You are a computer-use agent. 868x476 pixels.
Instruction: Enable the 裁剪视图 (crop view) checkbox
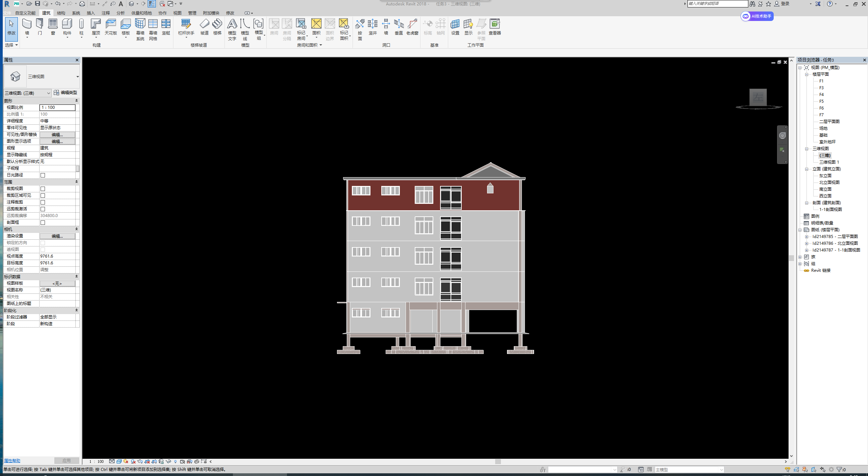point(43,189)
